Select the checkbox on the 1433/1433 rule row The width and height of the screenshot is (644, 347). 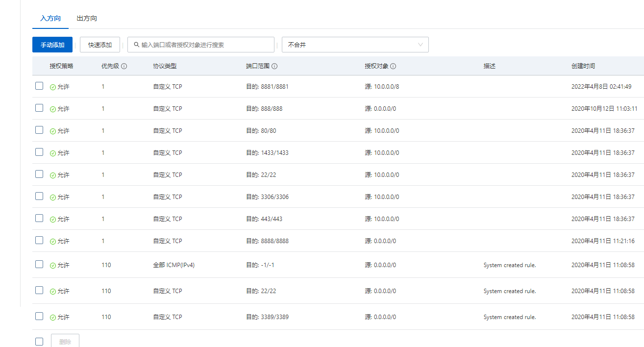pos(39,151)
